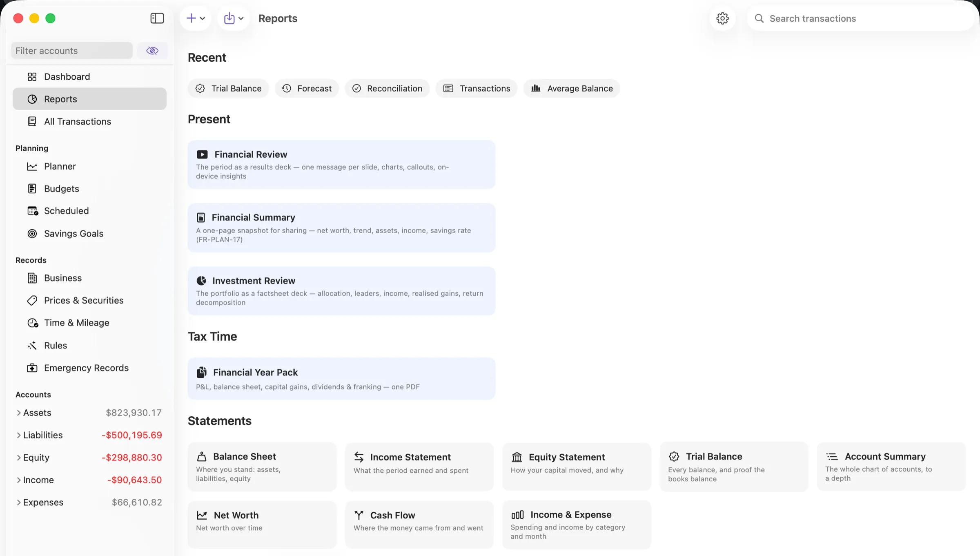Screen dimensions: 980x556
Task: Toggle hidden accounts eye icon
Action: [152, 51]
